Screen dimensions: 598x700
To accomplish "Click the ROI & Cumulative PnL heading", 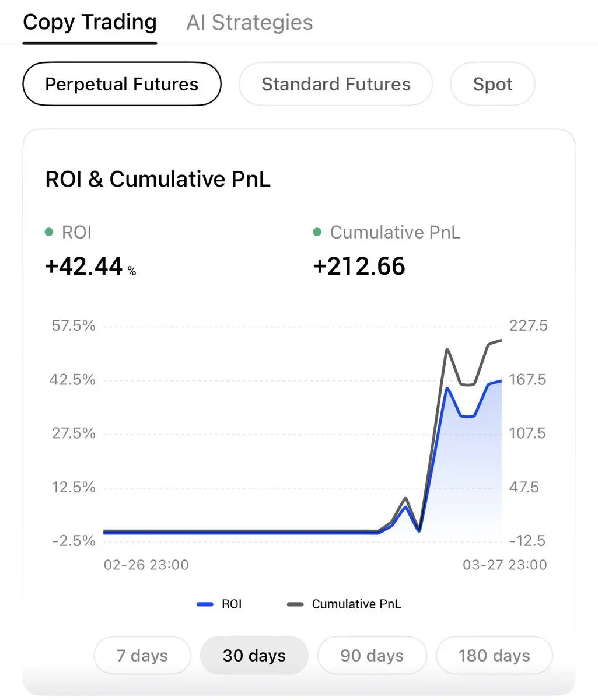I will coord(158,179).
